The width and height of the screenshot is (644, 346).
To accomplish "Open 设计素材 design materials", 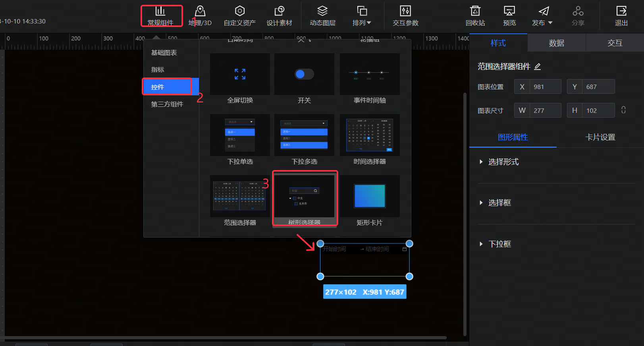I will [x=279, y=16].
